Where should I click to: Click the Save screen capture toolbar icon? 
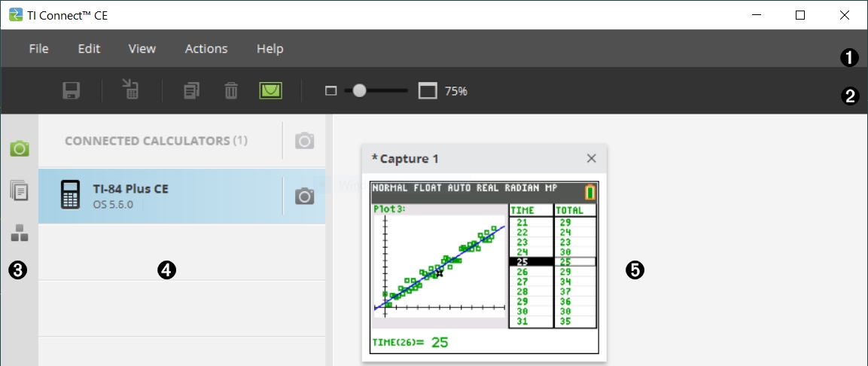[x=72, y=91]
